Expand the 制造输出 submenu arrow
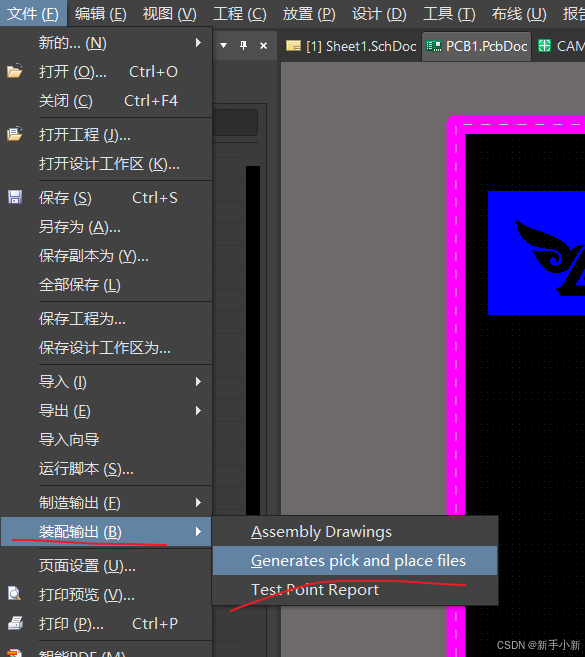Screen dimensions: 585x657 [198, 502]
